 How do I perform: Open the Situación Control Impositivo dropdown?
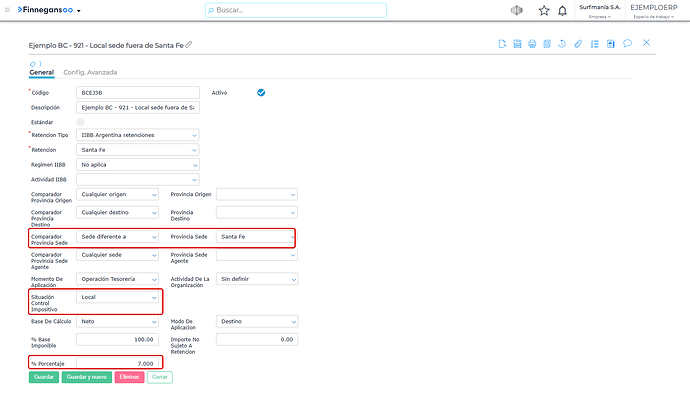point(117,297)
